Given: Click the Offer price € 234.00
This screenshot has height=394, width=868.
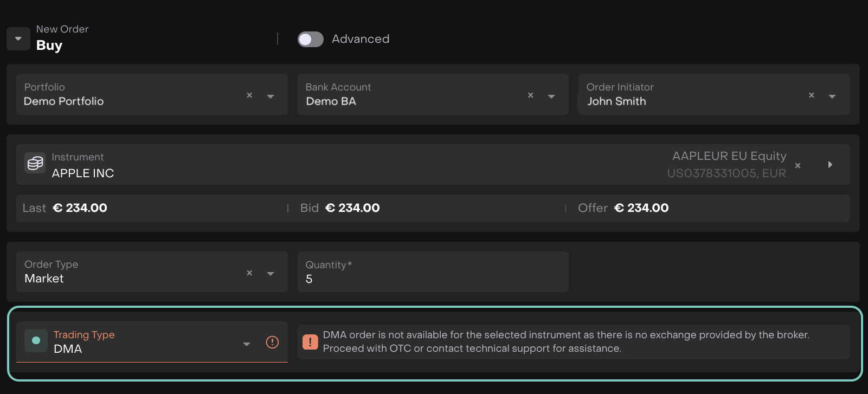Looking at the screenshot, I should pos(641,208).
